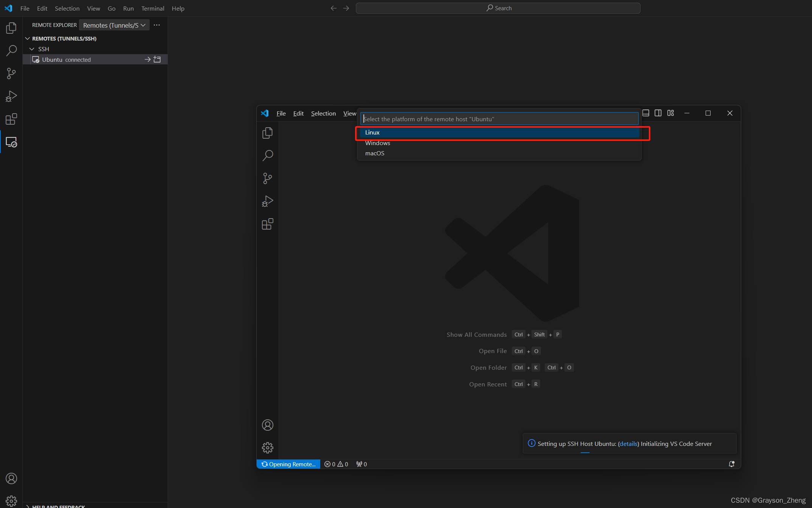The width and height of the screenshot is (812, 508).
Task: Click the platform selection input field
Action: (499, 119)
